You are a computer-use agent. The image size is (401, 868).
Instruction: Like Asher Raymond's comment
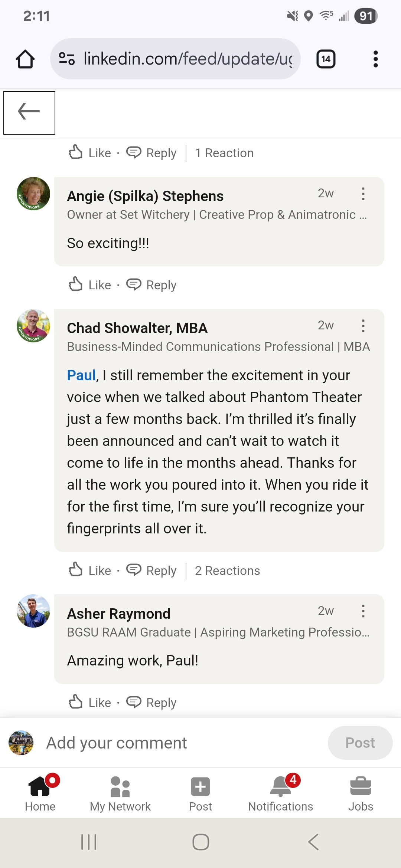click(90, 703)
